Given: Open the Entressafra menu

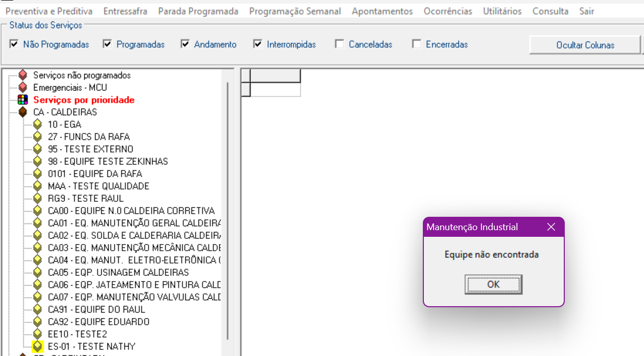Looking at the screenshot, I should click(x=125, y=11).
